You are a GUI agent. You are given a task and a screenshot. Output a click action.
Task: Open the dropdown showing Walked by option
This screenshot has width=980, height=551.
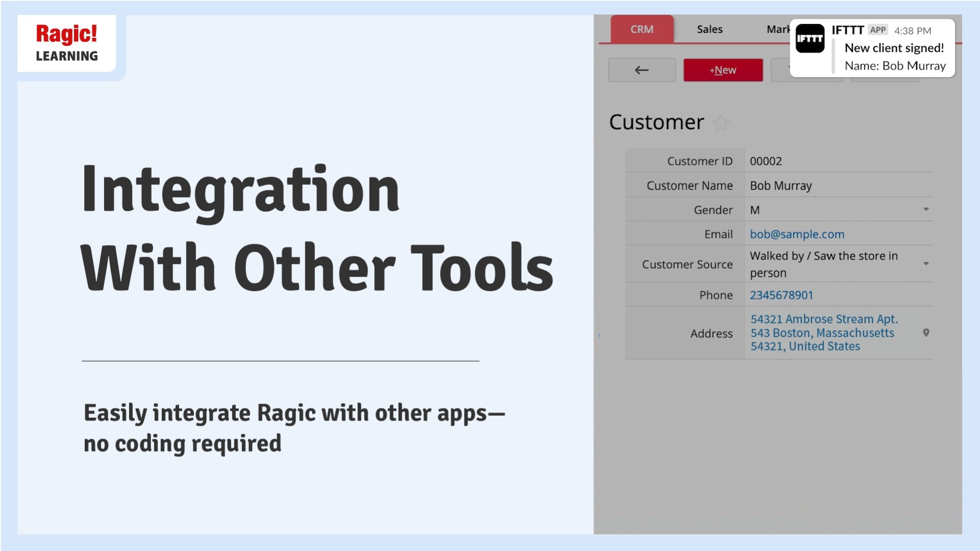coord(926,264)
